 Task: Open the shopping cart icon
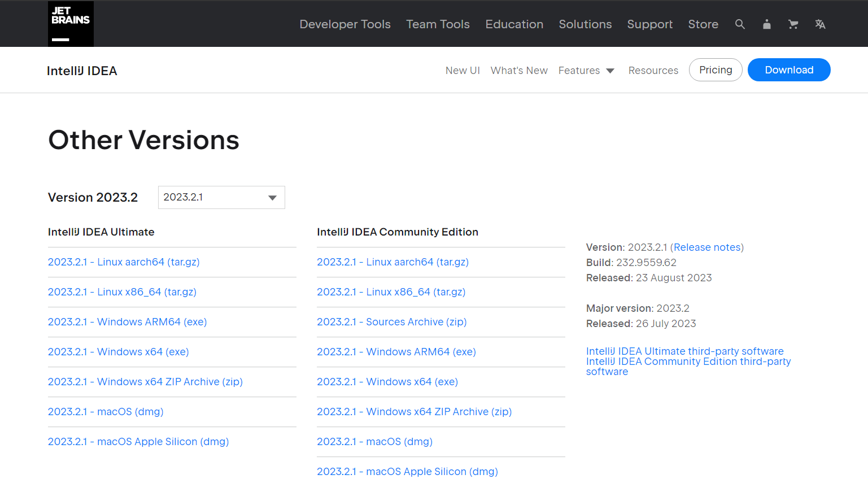tap(793, 24)
